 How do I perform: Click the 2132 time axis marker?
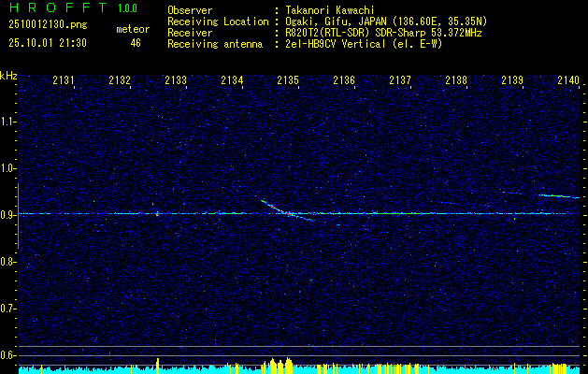click(120, 80)
